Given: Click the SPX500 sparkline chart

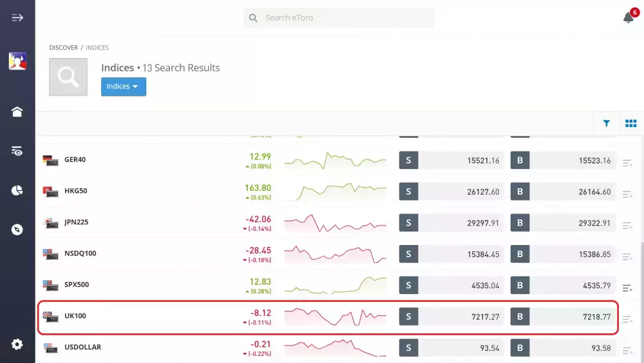Looking at the screenshot, I should [335, 285].
